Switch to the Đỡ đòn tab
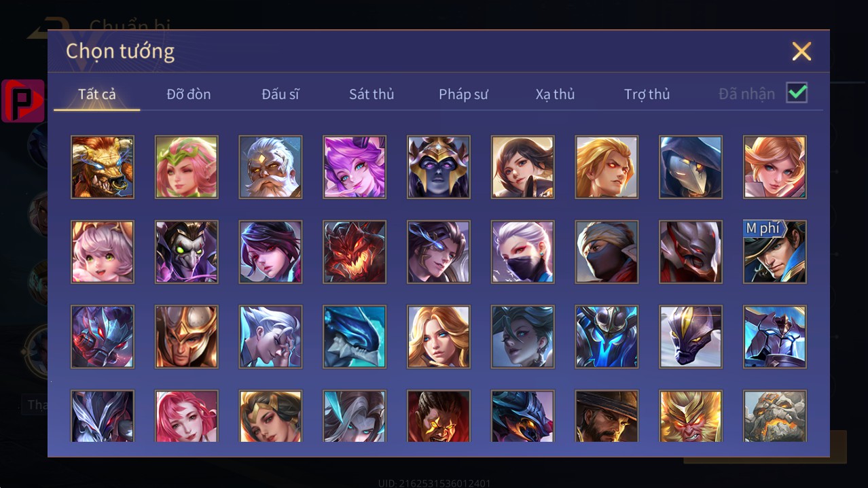The image size is (868, 488). (189, 94)
